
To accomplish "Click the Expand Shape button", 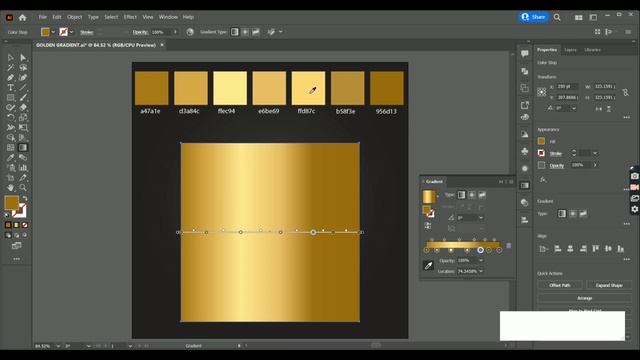I will pos(609,285).
